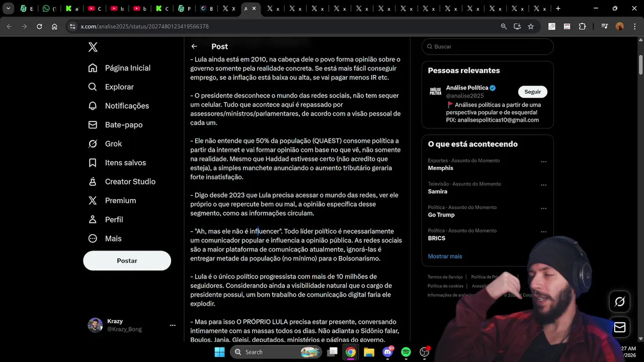Click the taskbar Search box
Image resolution: width=644 pixels, height=362 pixels.
coord(276,352)
